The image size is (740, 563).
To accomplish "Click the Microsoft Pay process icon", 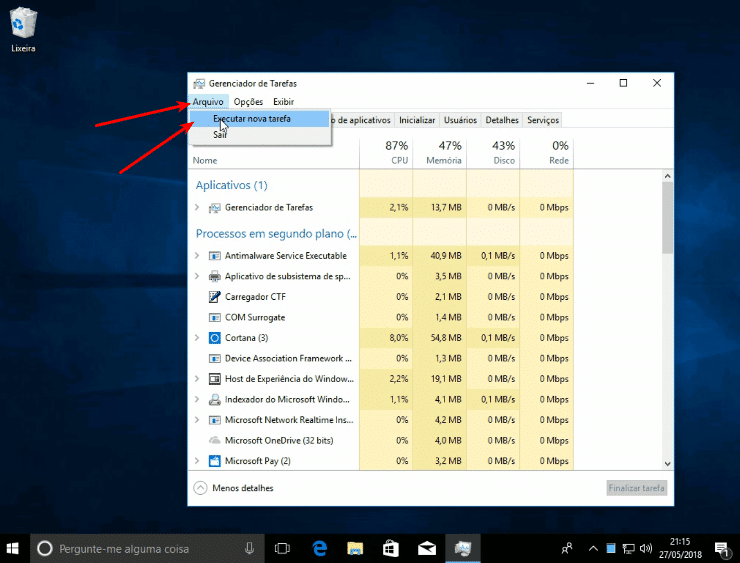I will 214,461.
